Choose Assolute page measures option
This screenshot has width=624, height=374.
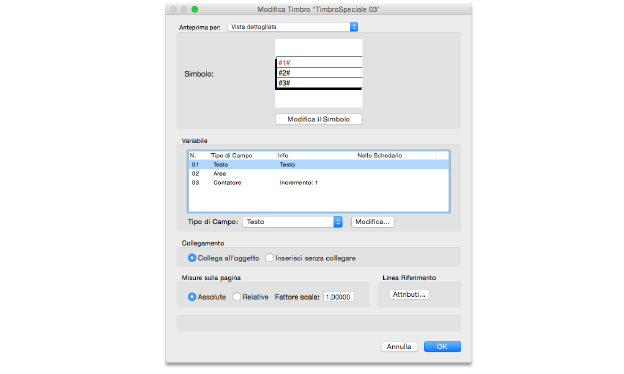point(192,297)
